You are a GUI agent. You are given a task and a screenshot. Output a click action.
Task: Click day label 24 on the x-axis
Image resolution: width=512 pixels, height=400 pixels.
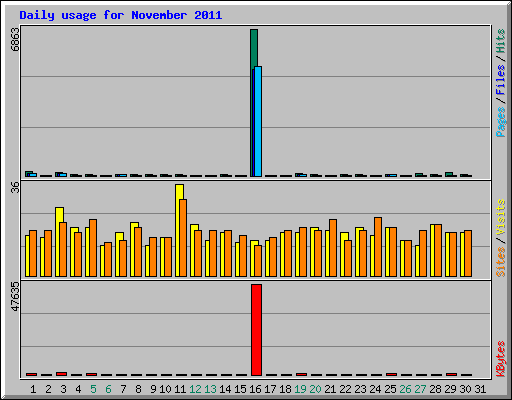tap(375, 389)
